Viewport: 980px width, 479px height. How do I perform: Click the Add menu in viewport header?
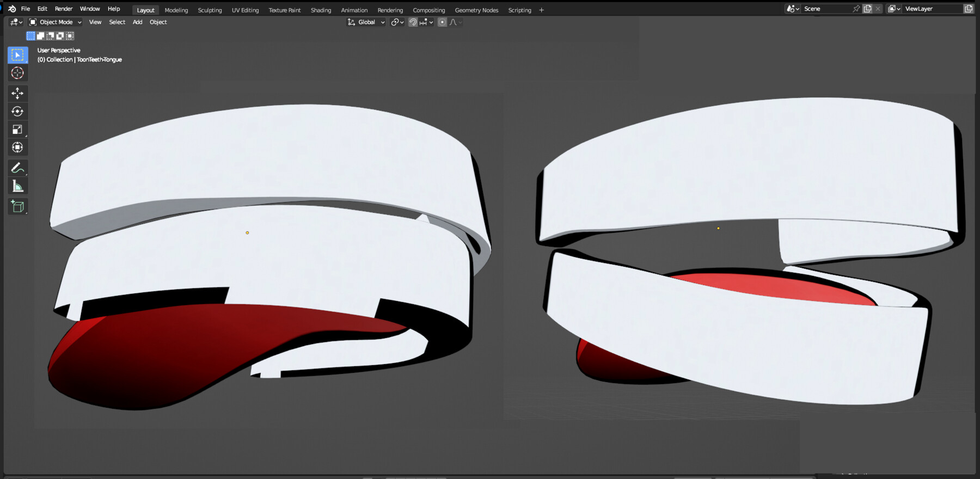[137, 22]
